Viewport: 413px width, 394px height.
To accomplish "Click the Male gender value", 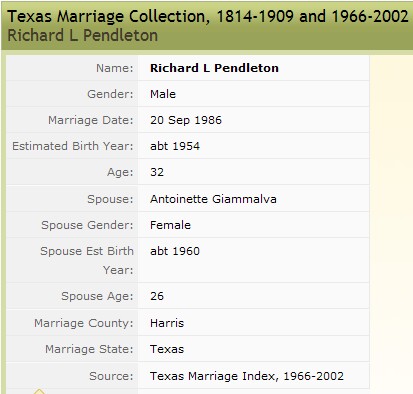I will (163, 94).
